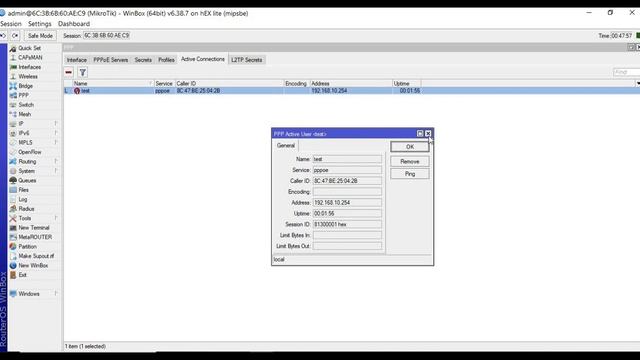Click the Caller ID field in dialog
Screen dimensions: 640x360
click(347, 181)
